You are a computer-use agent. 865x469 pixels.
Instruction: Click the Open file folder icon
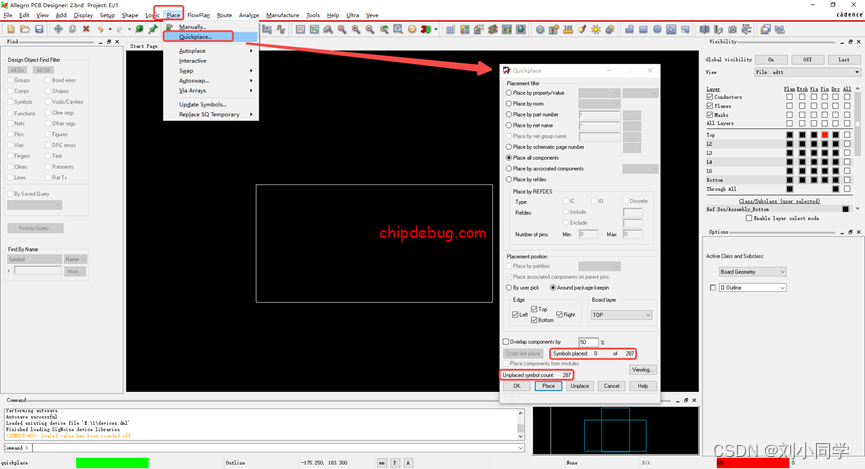click(x=25, y=29)
